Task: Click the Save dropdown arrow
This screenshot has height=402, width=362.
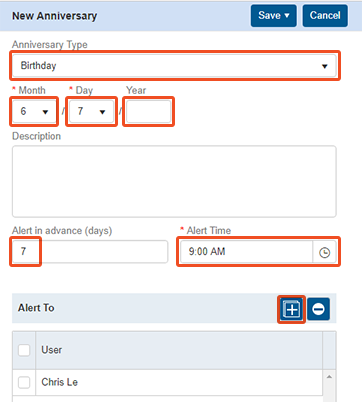Action: (287, 16)
